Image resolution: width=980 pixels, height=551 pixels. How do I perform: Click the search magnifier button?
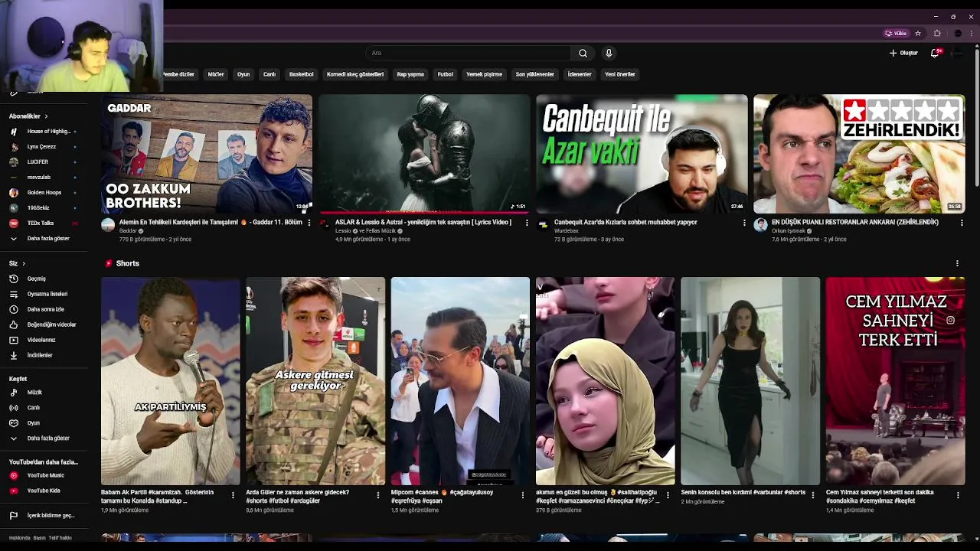tap(583, 53)
